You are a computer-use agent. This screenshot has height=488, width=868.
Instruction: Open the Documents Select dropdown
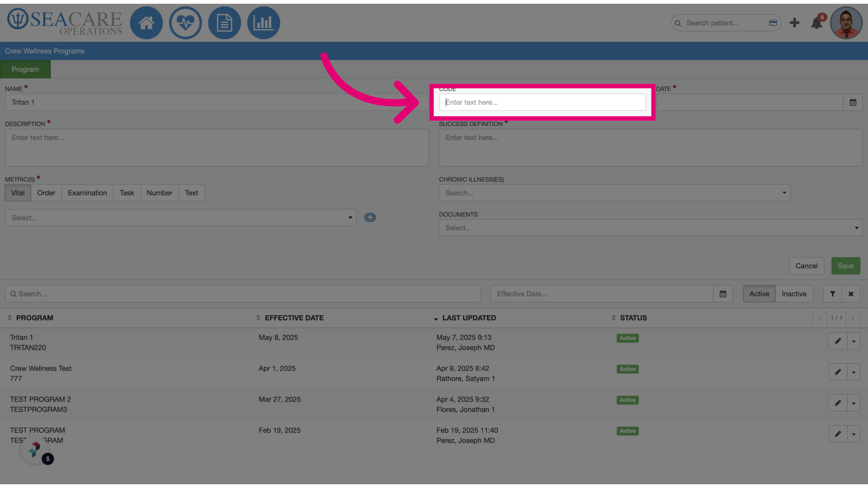pos(651,228)
